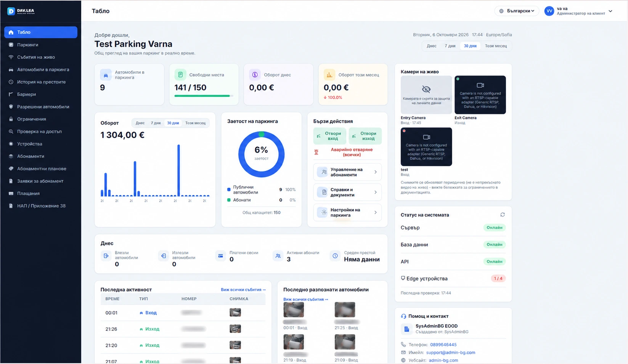The height and width of the screenshot is (364, 628).
Task: Click the globe icon in language selector
Action: (x=501, y=11)
